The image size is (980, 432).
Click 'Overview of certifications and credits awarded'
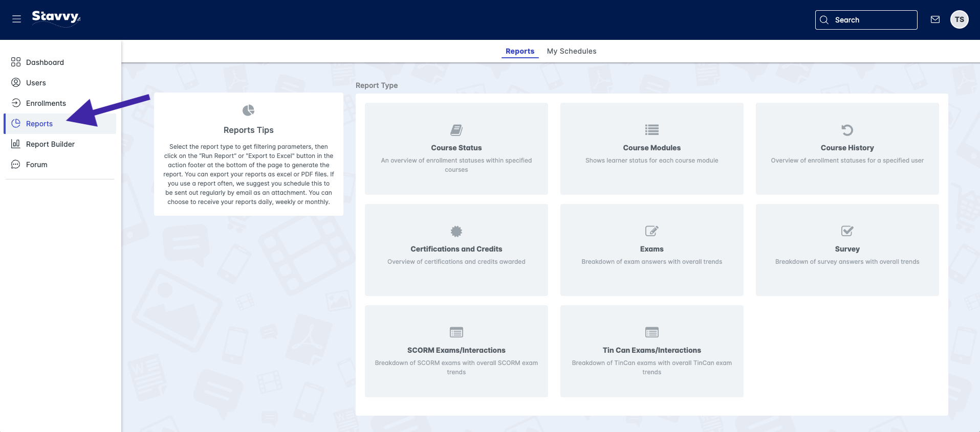click(x=456, y=262)
